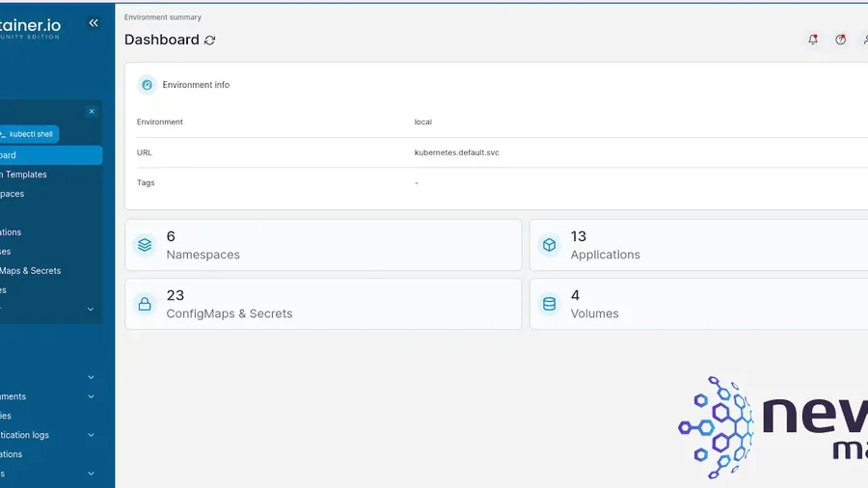Click the Environment value local
868x488 pixels.
[423, 122]
